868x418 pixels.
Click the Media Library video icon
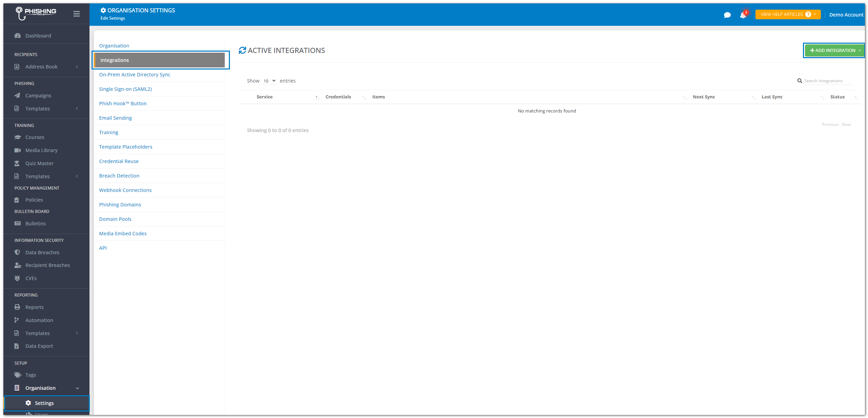coord(18,150)
